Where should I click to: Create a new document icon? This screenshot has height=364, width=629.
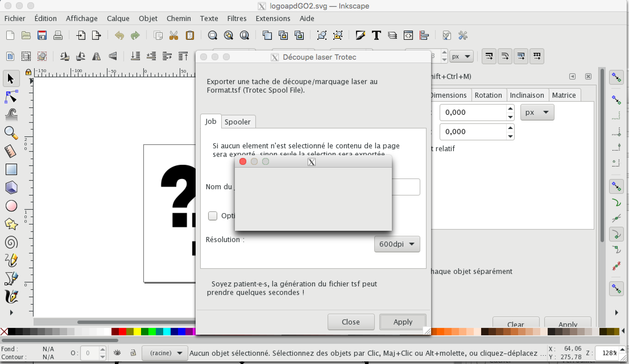(10, 36)
